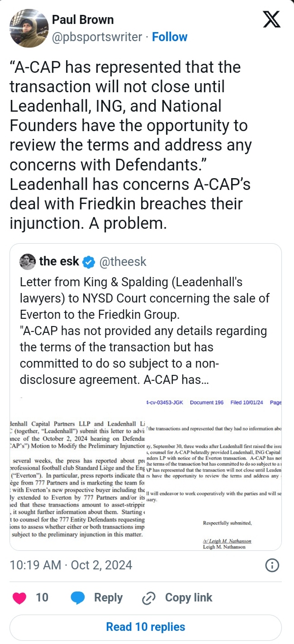
Task: Follow the @pbsportswriter account
Action: 170,37
